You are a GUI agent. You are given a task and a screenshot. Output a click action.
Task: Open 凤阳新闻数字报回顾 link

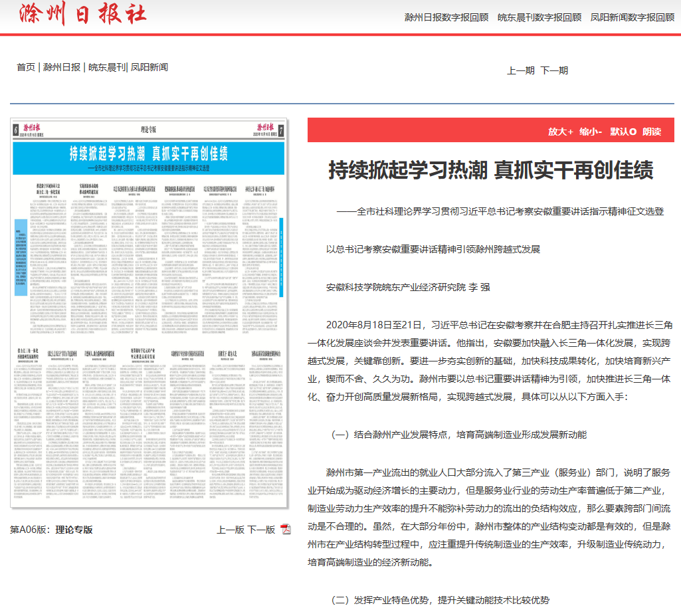[632, 17]
